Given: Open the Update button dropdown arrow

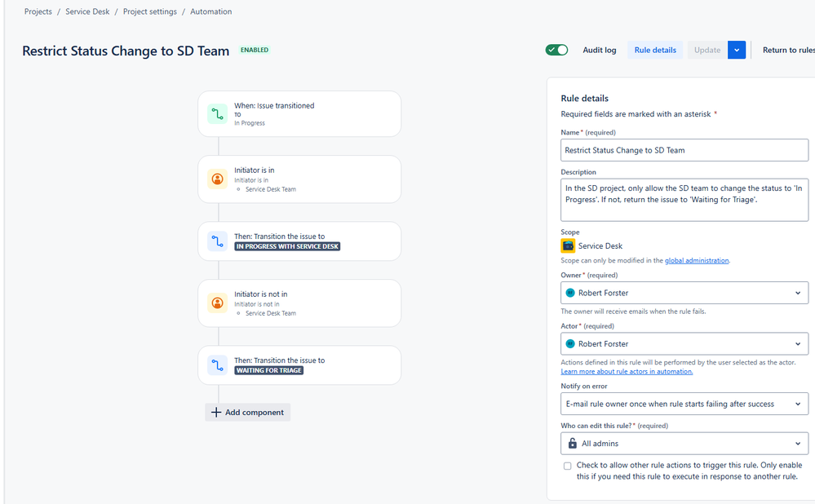Looking at the screenshot, I should click(x=737, y=50).
